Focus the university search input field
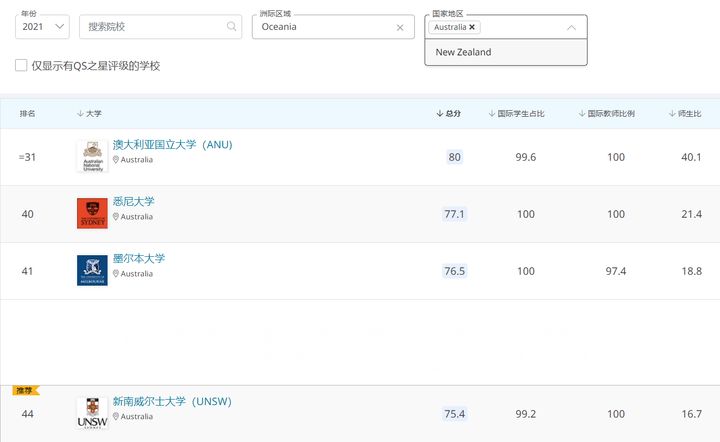This screenshot has height=442, width=720. click(160, 27)
